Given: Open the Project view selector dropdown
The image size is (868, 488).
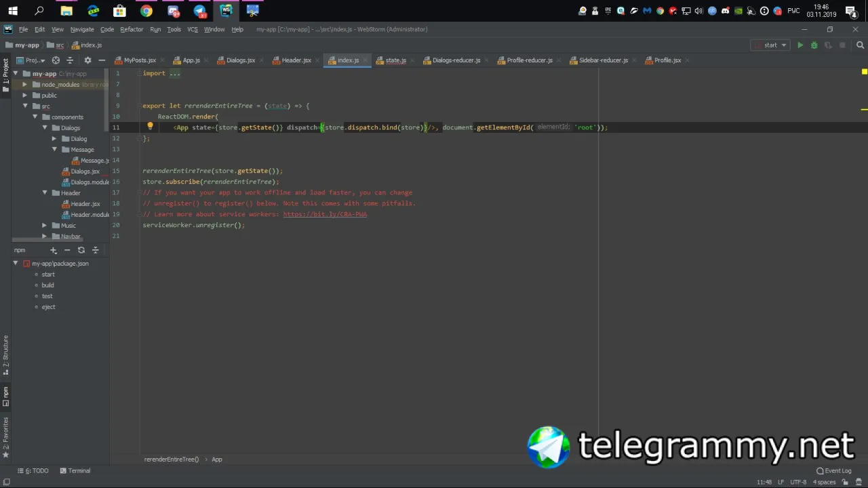Looking at the screenshot, I should 31,60.
